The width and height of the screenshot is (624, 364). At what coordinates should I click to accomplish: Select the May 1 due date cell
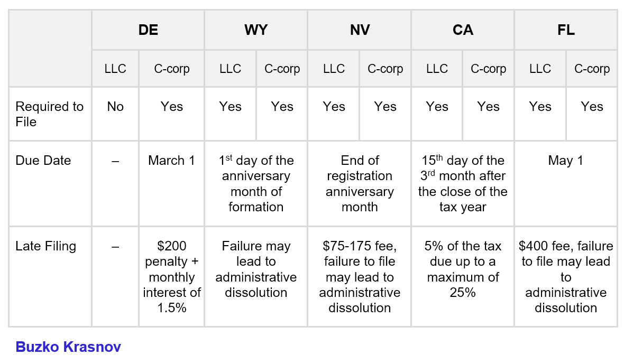566,161
